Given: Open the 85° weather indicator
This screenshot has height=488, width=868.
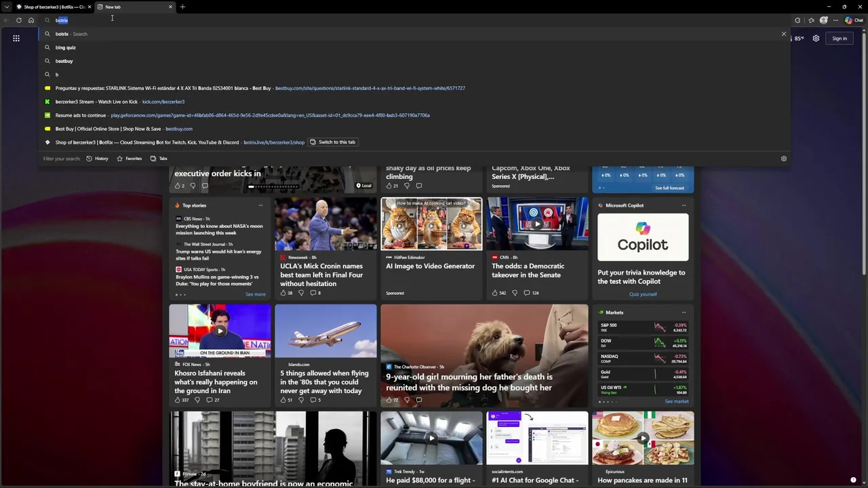Looking at the screenshot, I should point(799,39).
